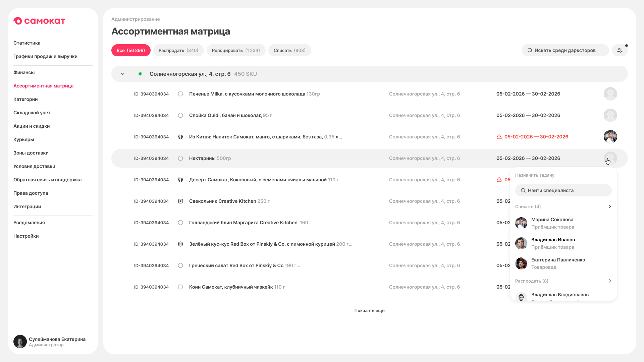The width and height of the screenshot is (644, 362).
Task: Click the Самокат logo
Action: (39, 21)
